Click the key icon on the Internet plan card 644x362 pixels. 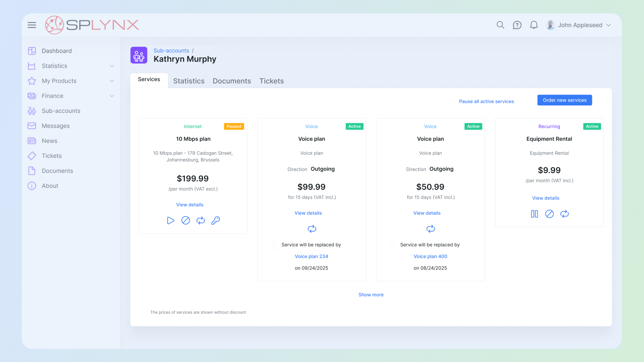[x=215, y=220]
